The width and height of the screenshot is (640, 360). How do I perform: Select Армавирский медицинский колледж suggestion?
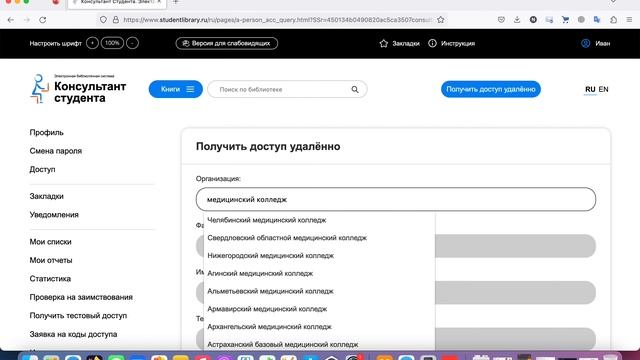coord(319,309)
